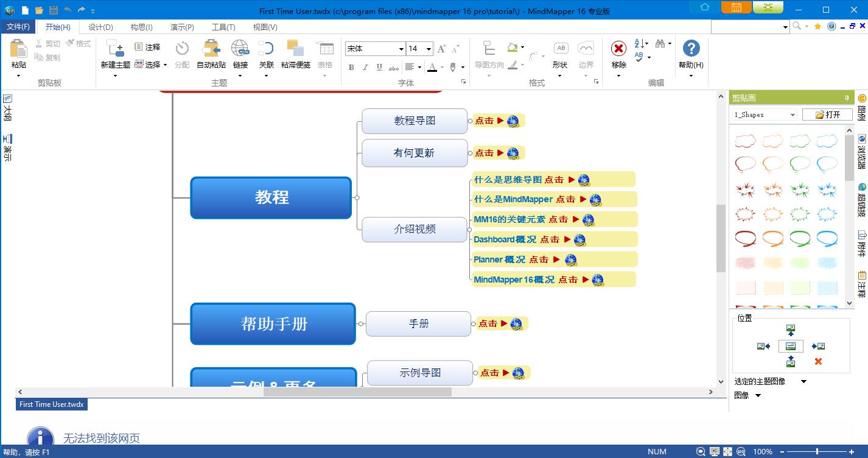Open the 选择 select dropdown arrow

[x=165, y=65]
